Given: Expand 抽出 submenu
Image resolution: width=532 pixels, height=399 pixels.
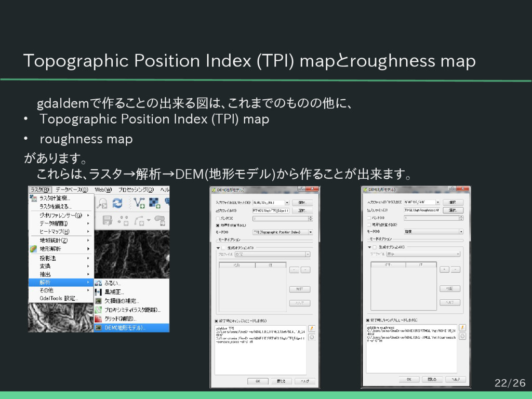Looking at the screenshot, I should [x=61, y=274].
